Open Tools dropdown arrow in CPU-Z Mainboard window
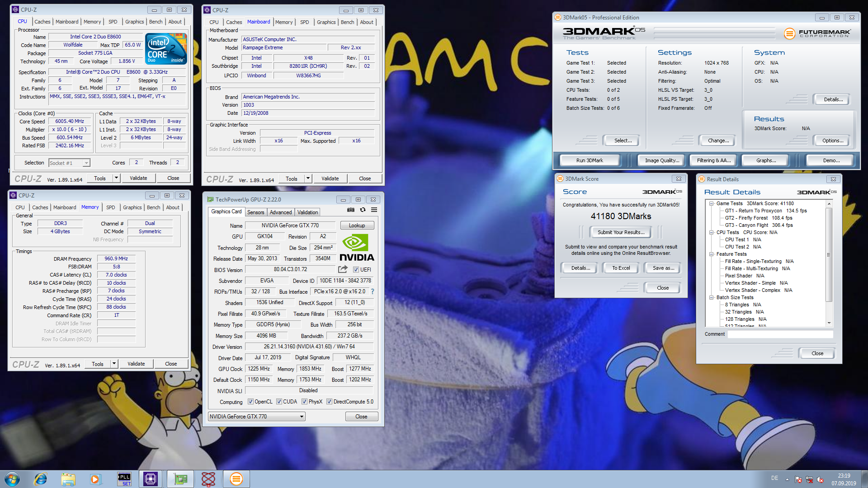The image size is (868, 488). click(x=308, y=178)
